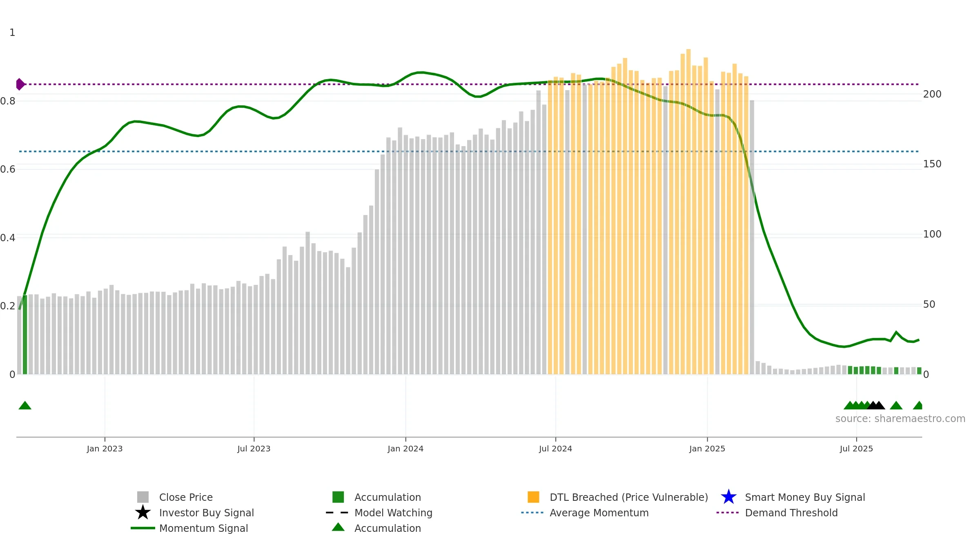
Task: Click the green Accumulation legend square
Action: pos(338,497)
